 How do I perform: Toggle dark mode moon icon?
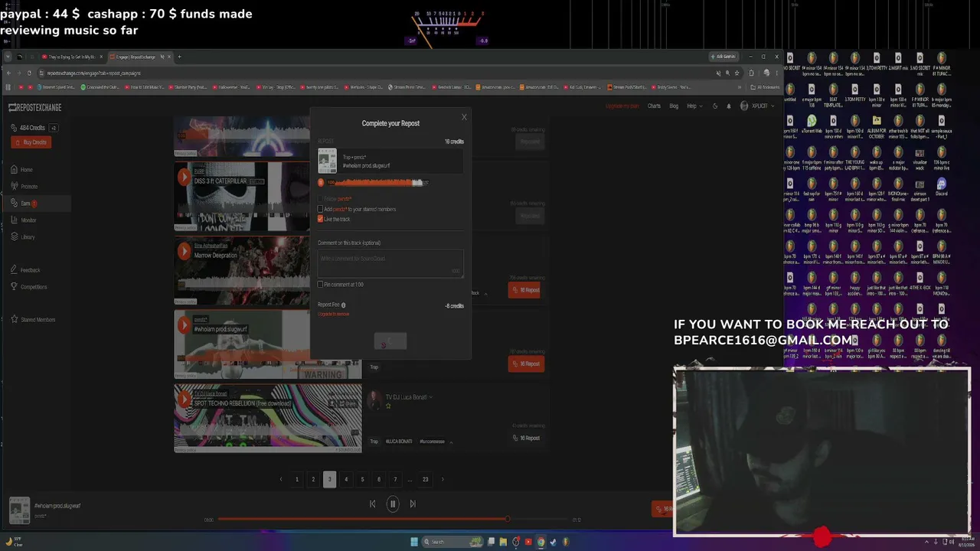(x=715, y=106)
